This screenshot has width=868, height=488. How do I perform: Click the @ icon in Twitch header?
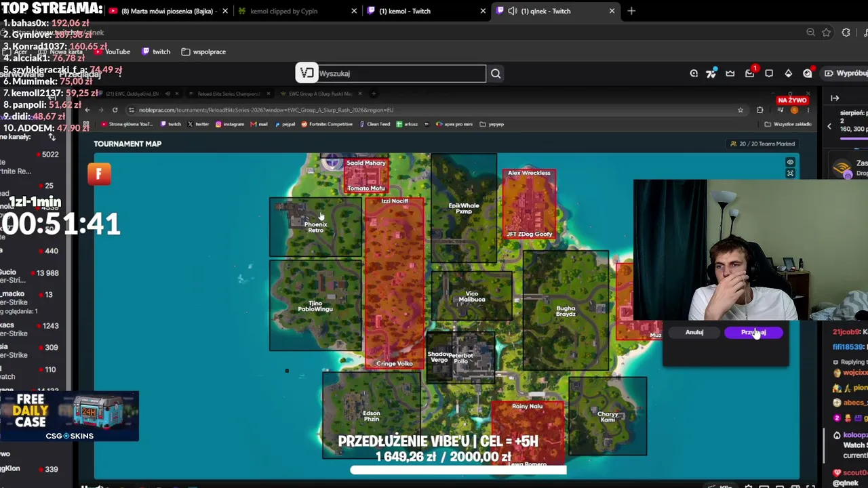[x=694, y=73]
